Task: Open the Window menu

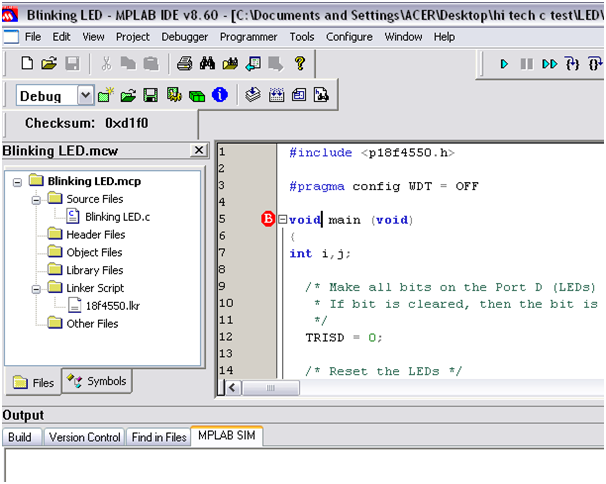Action: tap(403, 37)
